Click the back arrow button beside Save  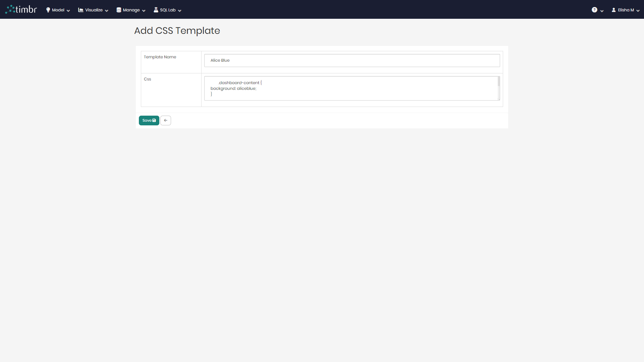pos(165,120)
